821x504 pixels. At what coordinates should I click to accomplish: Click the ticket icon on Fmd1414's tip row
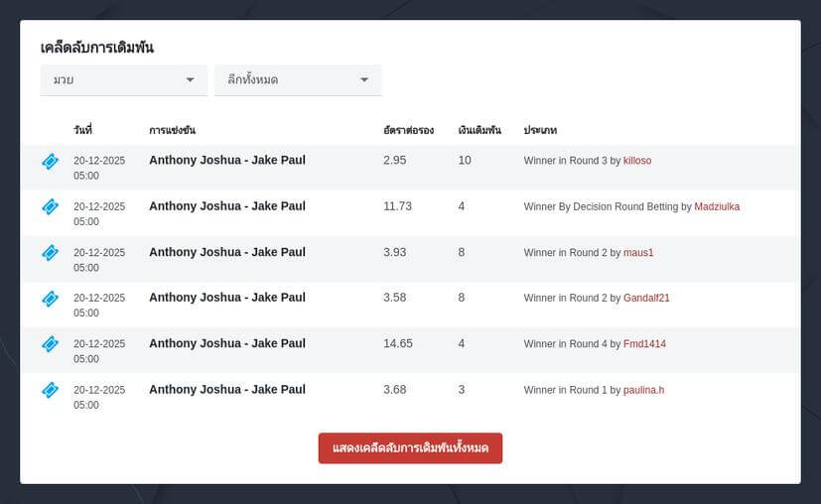[x=50, y=344]
